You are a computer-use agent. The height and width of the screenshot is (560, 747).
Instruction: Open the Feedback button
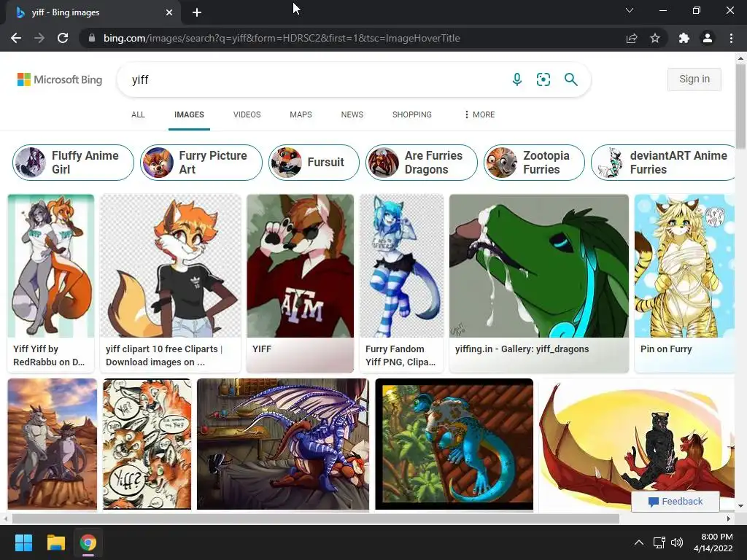click(x=675, y=502)
